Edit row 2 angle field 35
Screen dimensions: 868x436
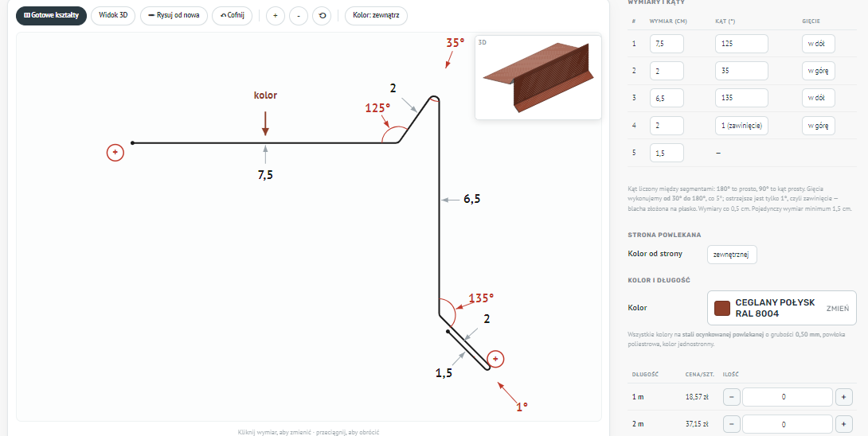pyautogui.click(x=741, y=71)
